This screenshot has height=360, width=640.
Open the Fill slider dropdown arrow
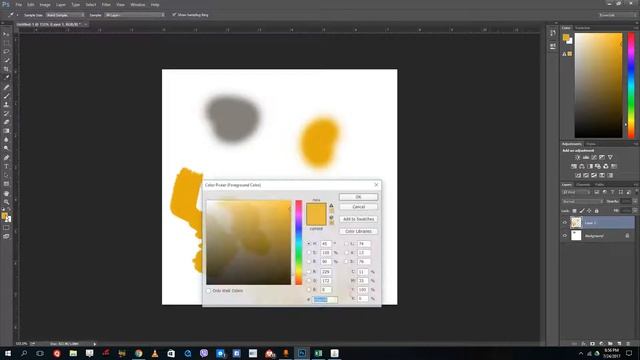click(x=635, y=211)
